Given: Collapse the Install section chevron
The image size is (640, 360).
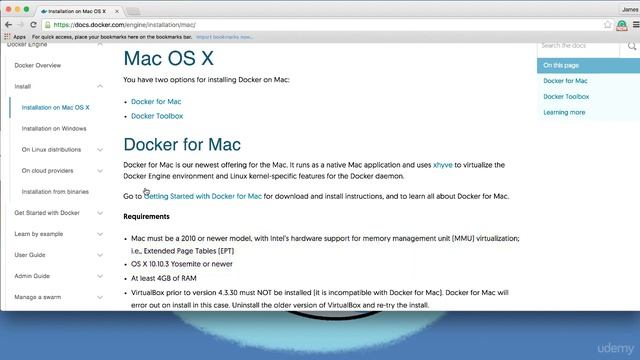Looking at the screenshot, I should coord(100,86).
